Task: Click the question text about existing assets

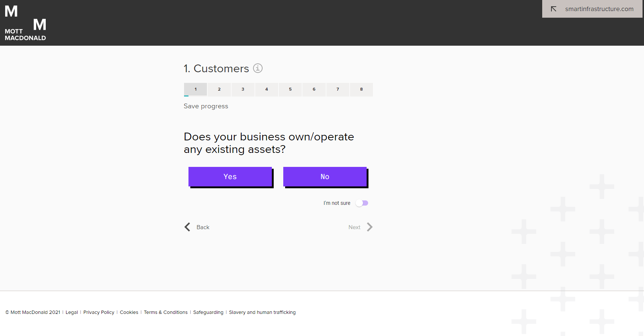Action: click(x=269, y=143)
